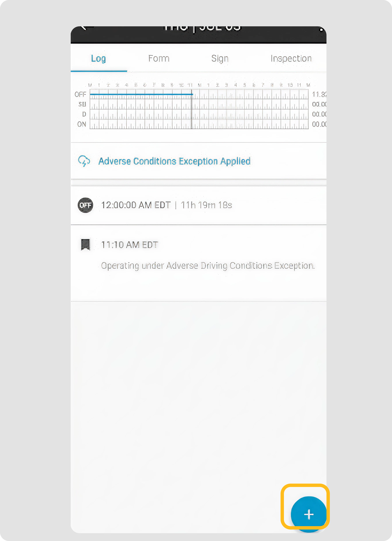392x541 pixels.
Task: Click the D row label on graph
Action: point(84,114)
